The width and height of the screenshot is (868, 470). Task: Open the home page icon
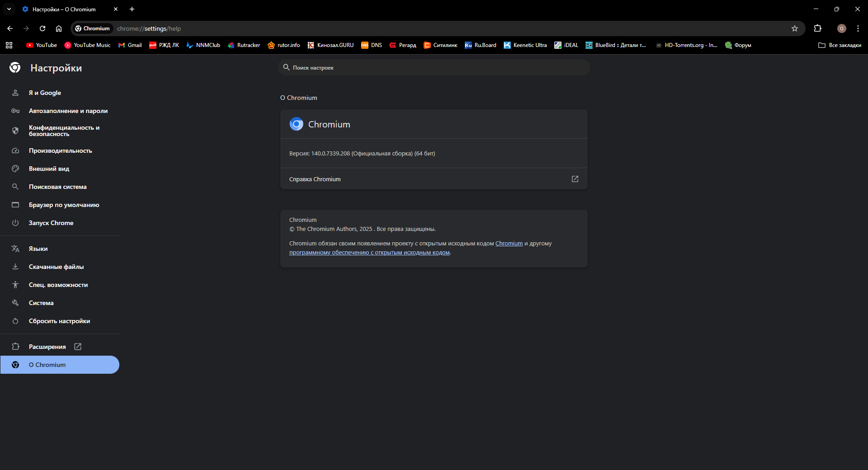pos(59,28)
